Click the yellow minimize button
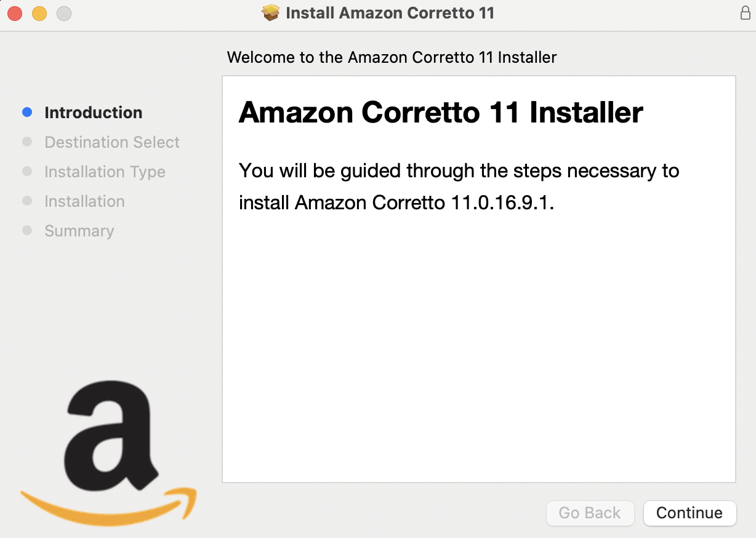This screenshot has height=538, width=756. (x=39, y=13)
